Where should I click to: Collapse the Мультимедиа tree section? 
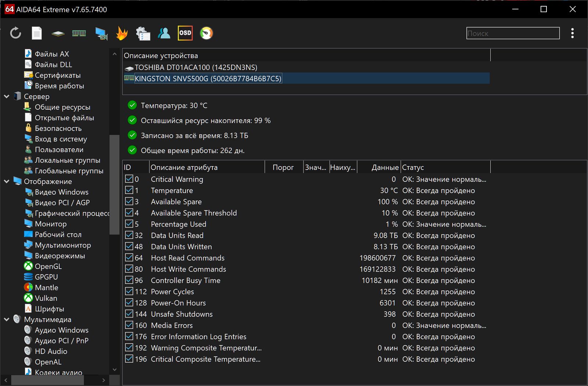coord(7,319)
